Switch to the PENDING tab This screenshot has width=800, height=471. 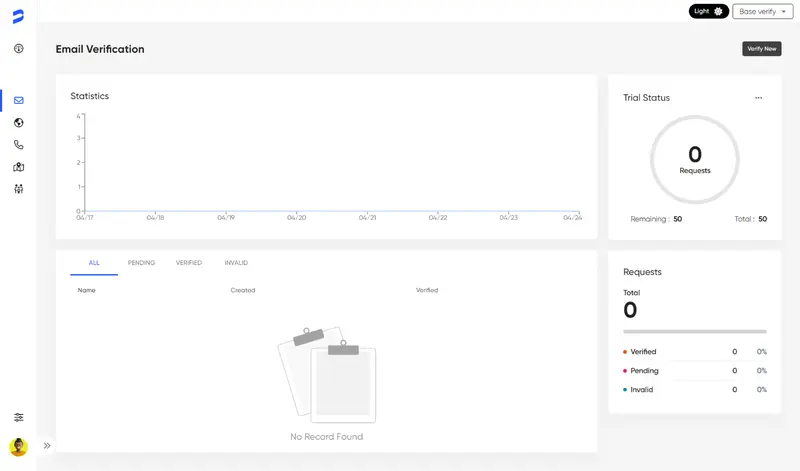[141, 263]
